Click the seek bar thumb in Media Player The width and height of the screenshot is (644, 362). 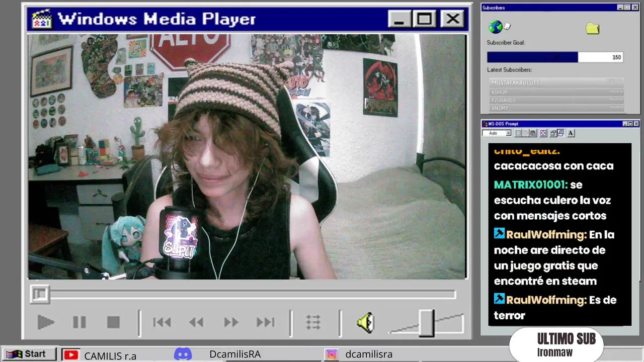39,294
